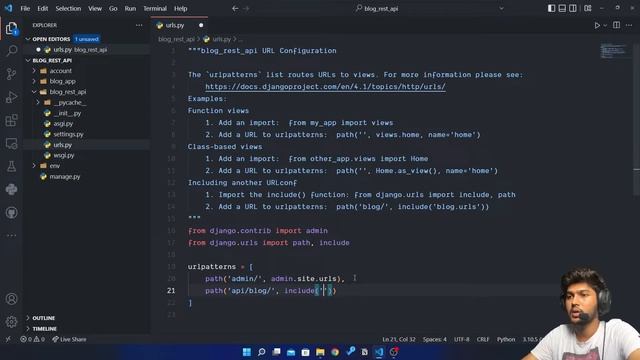Open the Remote Explorer view

click(x=11, y=143)
